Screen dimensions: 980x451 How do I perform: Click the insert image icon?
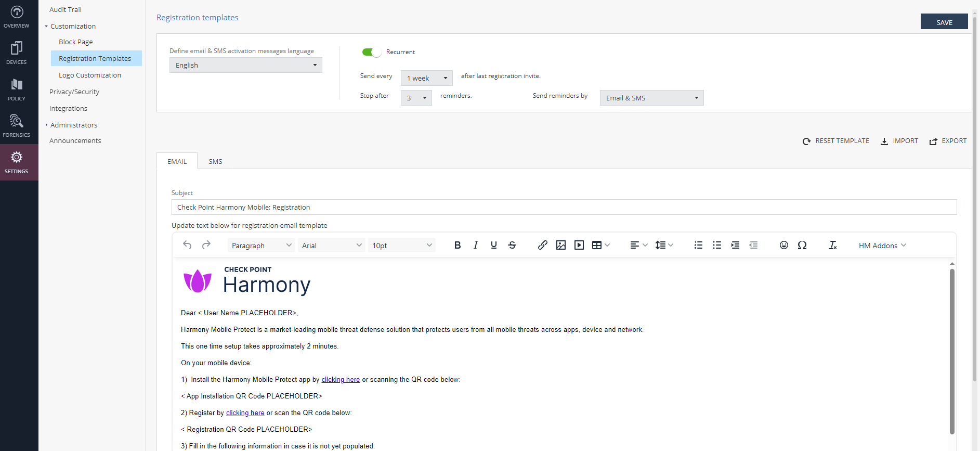tap(561, 245)
